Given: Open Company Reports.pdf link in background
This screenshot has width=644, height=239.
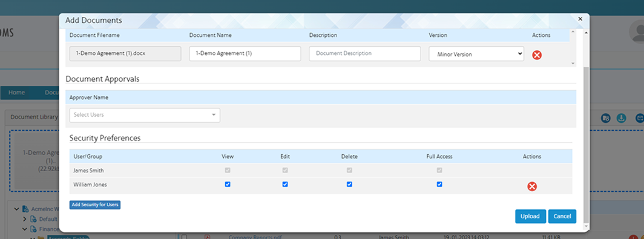Looking at the screenshot, I should pyautogui.click(x=255, y=237).
